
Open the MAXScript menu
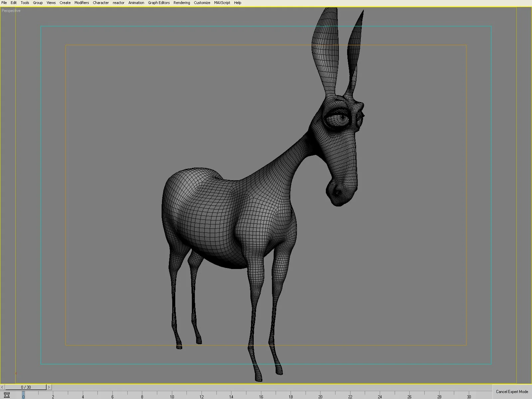point(222,3)
